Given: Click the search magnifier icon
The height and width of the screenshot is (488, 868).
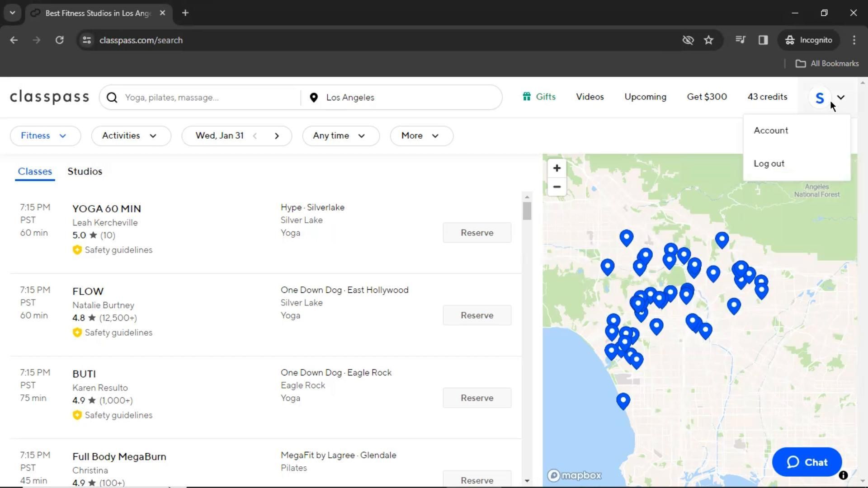Looking at the screenshot, I should click(x=112, y=98).
